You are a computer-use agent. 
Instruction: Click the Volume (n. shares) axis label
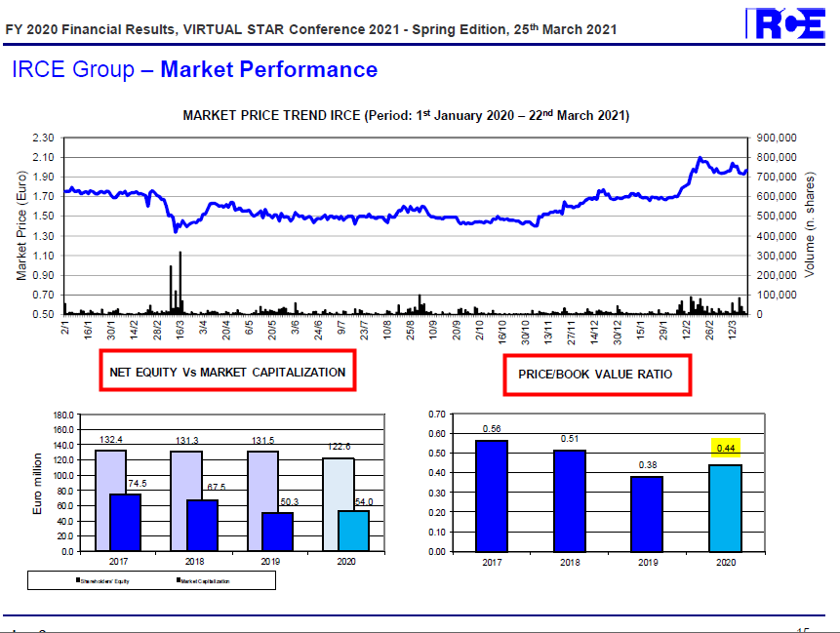pos(809,225)
